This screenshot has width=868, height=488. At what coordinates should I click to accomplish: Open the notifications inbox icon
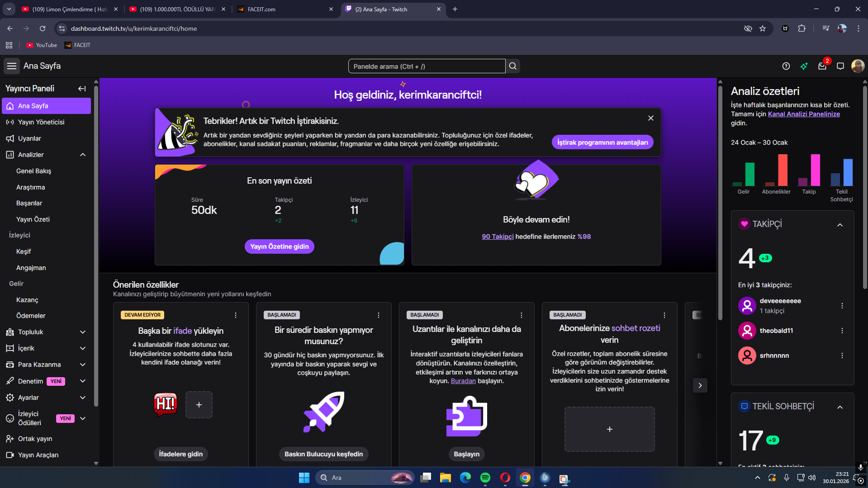coord(822,66)
